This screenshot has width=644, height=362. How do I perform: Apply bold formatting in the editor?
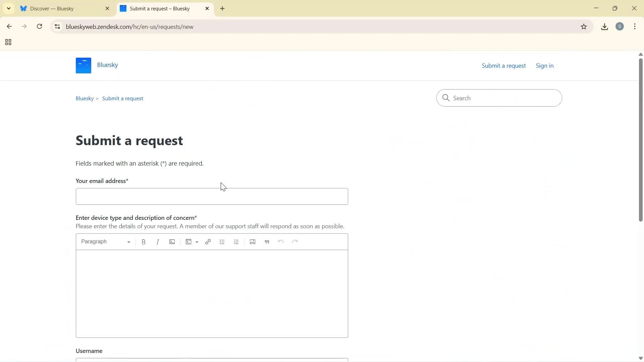click(x=144, y=242)
